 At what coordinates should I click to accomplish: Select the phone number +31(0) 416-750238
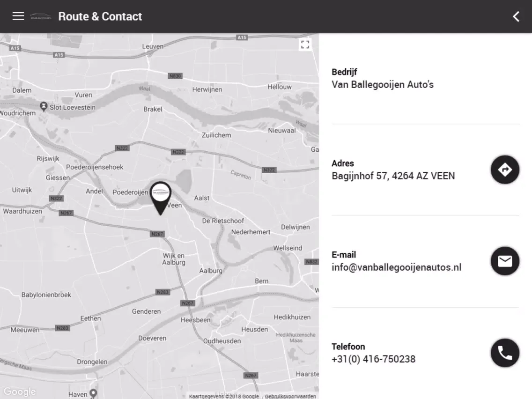tap(374, 359)
